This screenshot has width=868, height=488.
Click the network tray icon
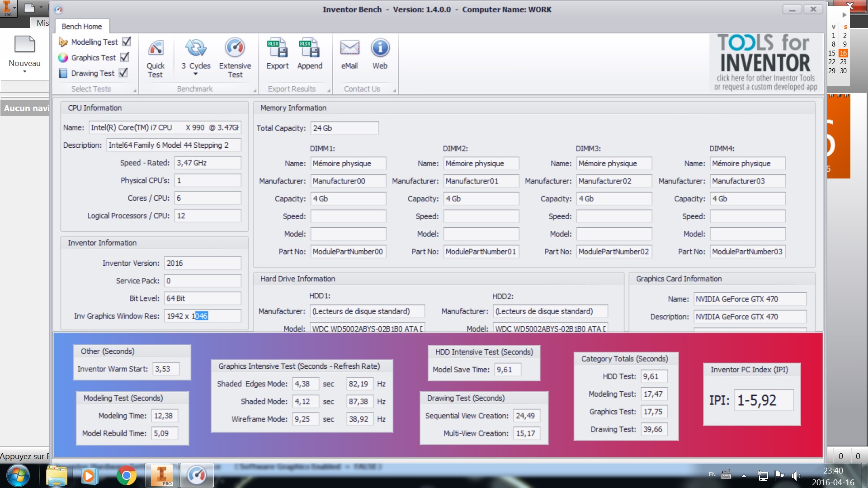point(763,475)
